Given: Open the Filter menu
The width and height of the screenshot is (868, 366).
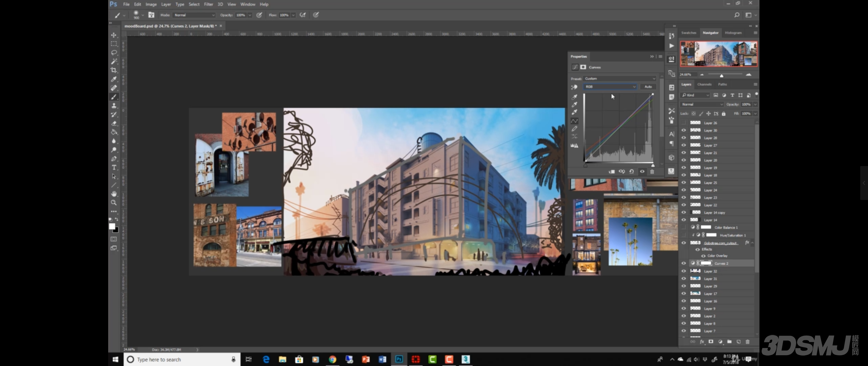Looking at the screenshot, I should point(208,4).
